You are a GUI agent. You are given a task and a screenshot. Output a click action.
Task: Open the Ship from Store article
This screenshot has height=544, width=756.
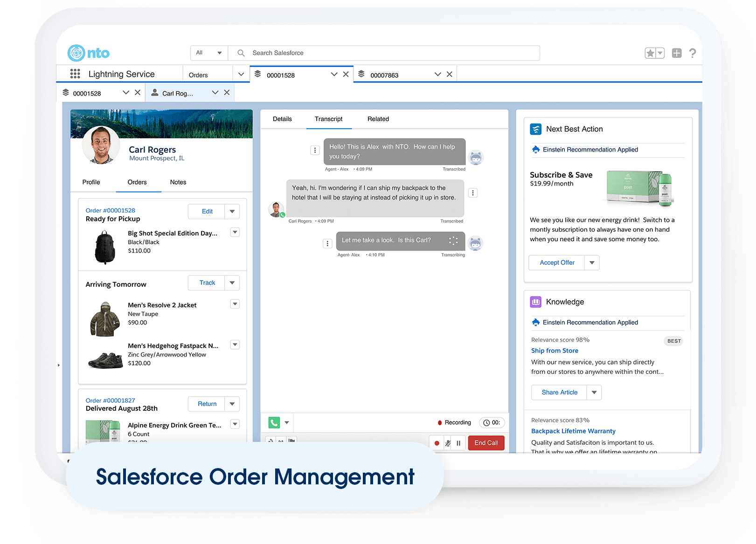555,351
